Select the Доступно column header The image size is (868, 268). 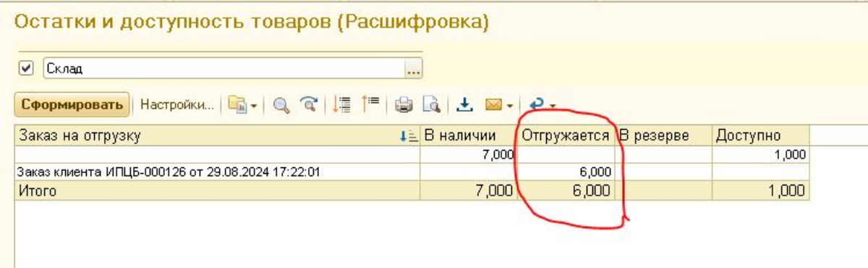coord(760,135)
